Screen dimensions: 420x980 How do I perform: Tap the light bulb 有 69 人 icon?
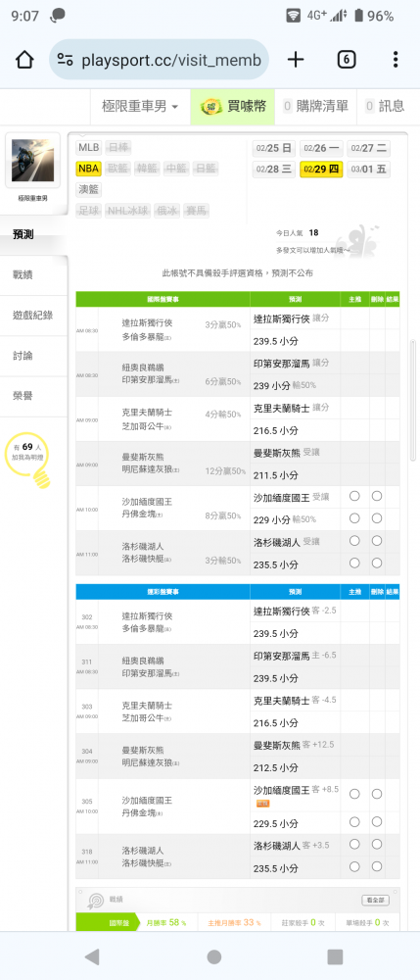coord(26,461)
